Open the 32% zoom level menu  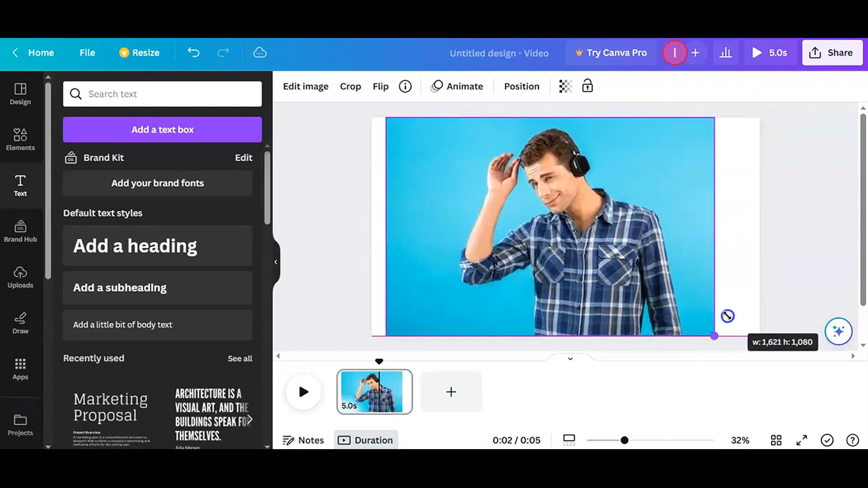[740, 440]
